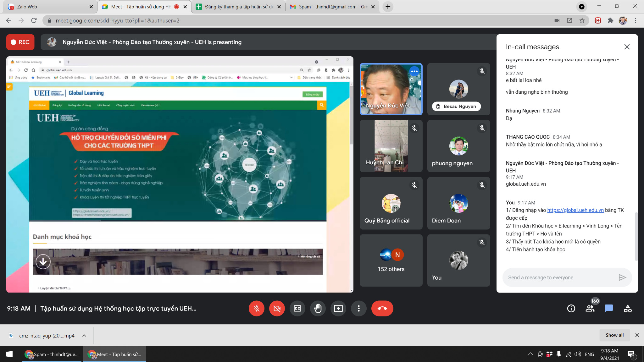Open the https://global.ueh.edu.vn link in chat
This screenshot has width=644, height=362.
click(575, 210)
